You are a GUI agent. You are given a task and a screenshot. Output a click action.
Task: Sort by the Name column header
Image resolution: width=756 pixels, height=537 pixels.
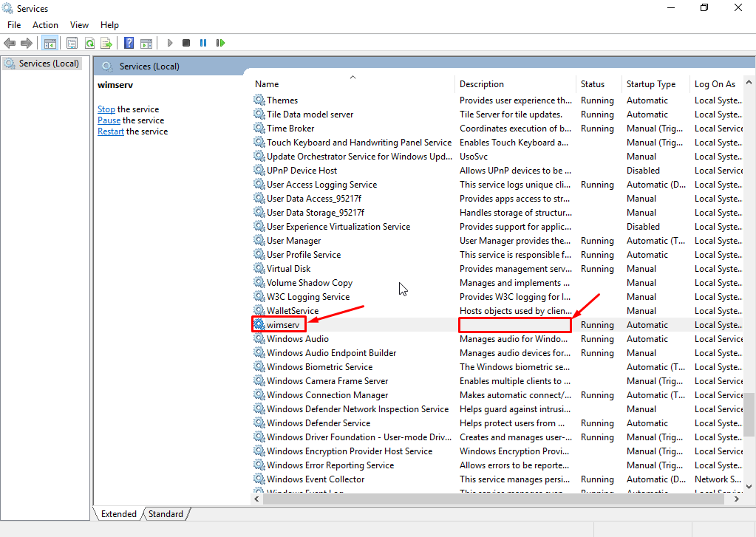(353, 84)
